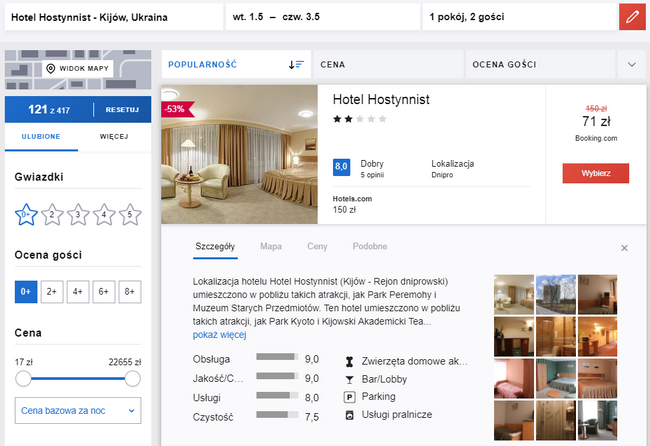Viewport: 650px width, 446px height.
Task: Select guest rating 2+ filter
Action: 52,292
